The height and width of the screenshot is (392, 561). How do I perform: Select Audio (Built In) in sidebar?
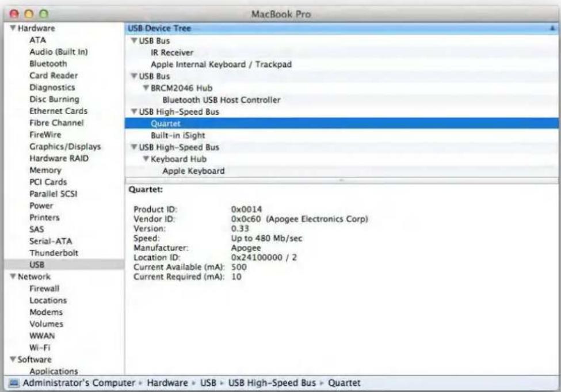click(59, 52)
